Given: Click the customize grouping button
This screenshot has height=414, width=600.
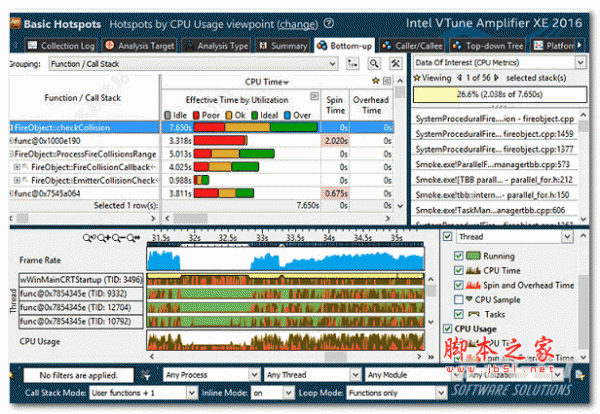Looking at the screenshot, I should click(352, 64).
